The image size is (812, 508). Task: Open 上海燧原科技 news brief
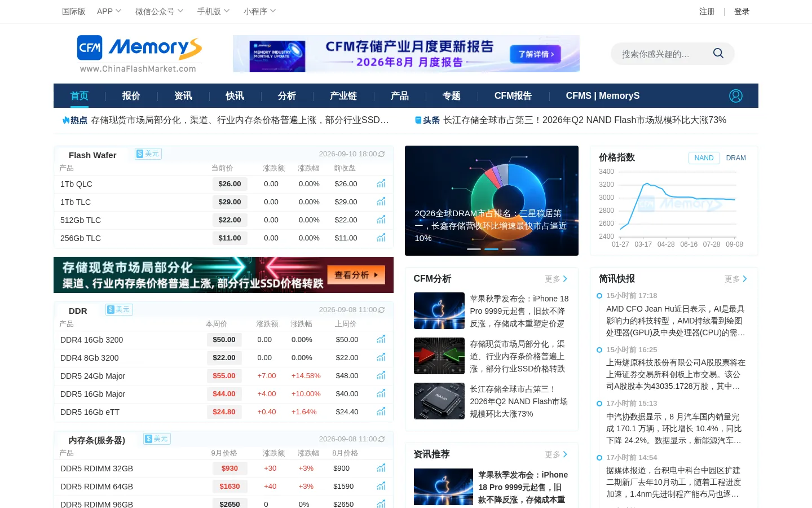[x=676, y=374]
